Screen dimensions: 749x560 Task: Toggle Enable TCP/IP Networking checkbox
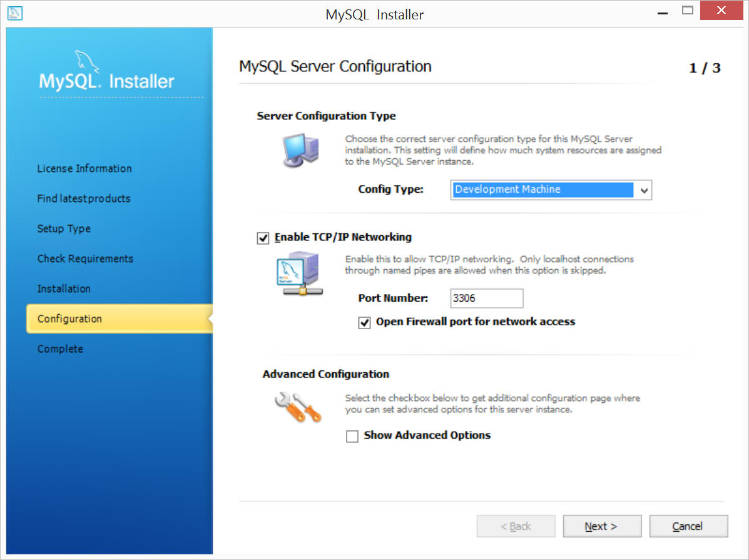(x=263, y=238)
